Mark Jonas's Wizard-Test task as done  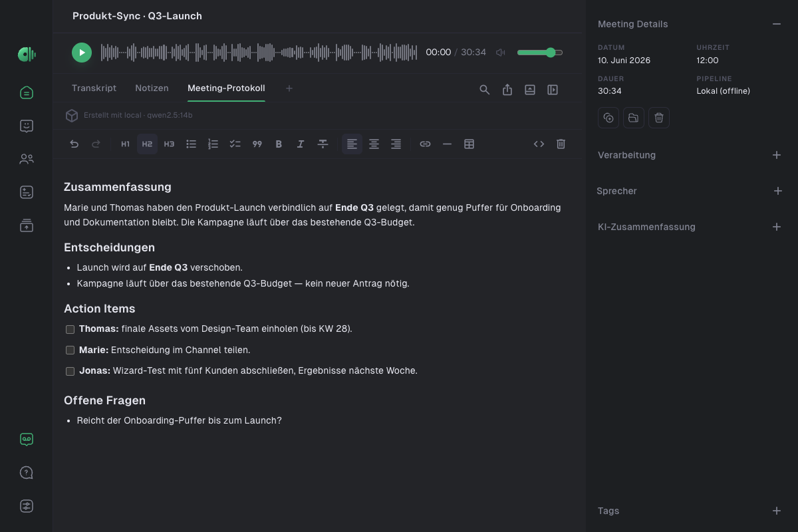click(x=70, y=371)
